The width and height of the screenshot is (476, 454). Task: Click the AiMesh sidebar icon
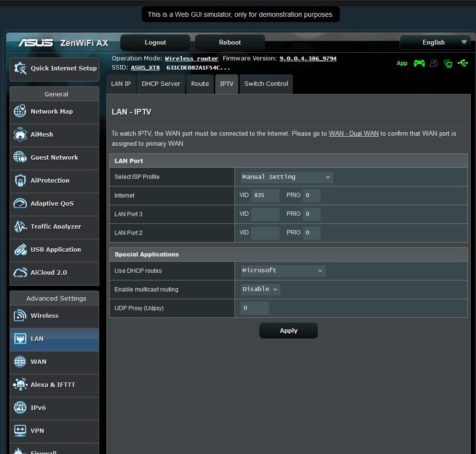20,134
